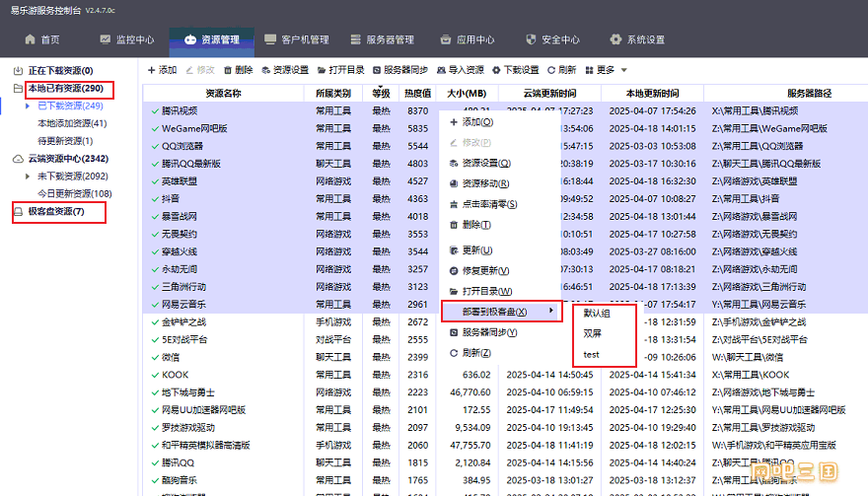
Task: Select 云端资源中心(2342) in the tree
Action: pyautogui.click(x=68, y=159)
